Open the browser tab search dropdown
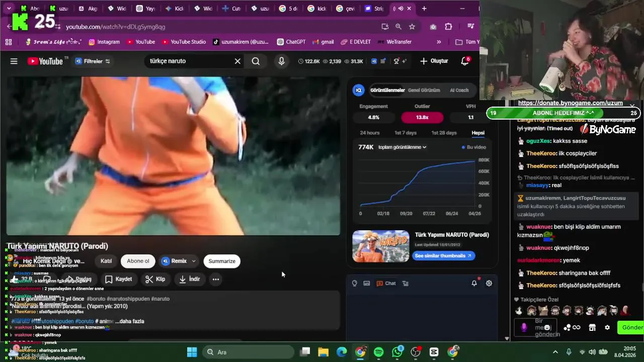Screen dimensions: 644x362 (9, 9)
